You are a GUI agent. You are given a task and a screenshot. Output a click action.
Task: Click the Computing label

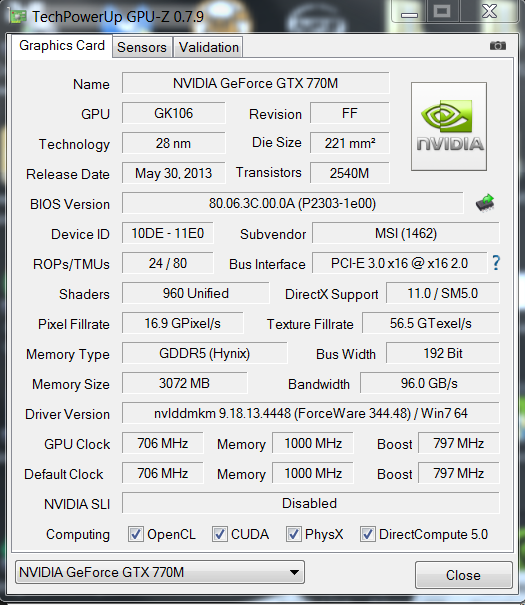point(78,535)
